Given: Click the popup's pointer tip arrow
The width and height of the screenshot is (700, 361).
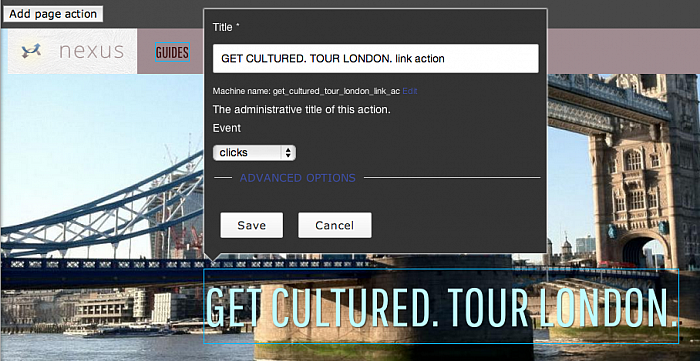Looking at the screenshot, I should (214, 257).
